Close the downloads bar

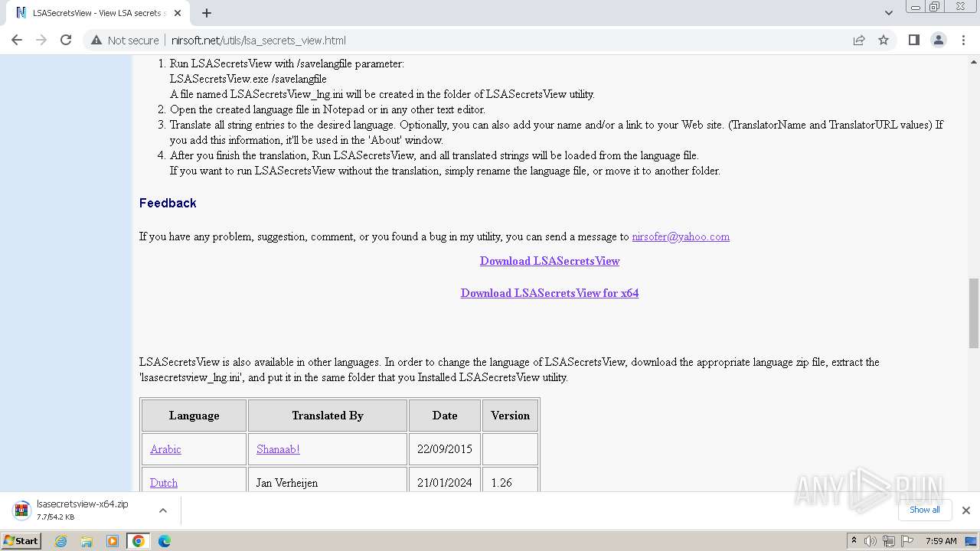point(965,510)
